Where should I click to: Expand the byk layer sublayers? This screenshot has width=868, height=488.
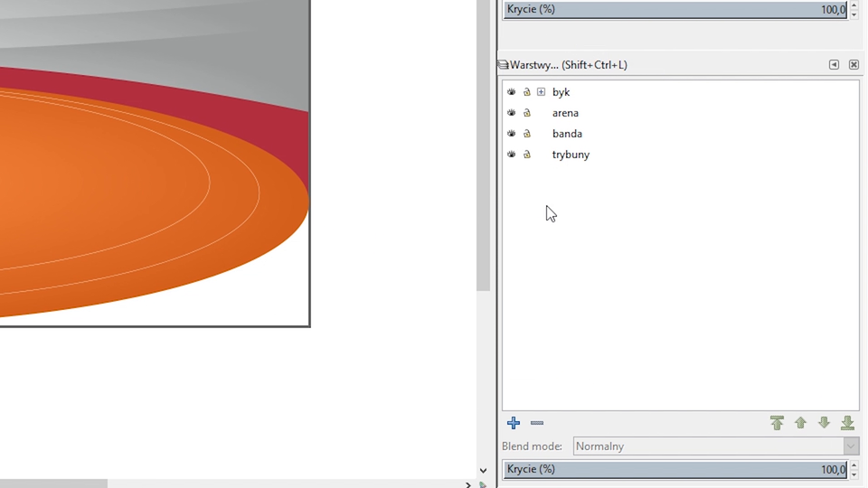click(541, 92)
